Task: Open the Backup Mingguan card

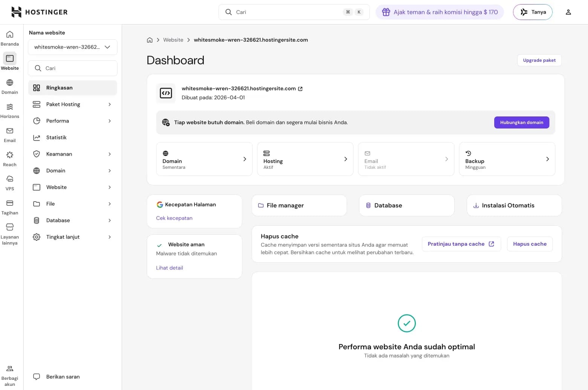Action: coord(507,159)
